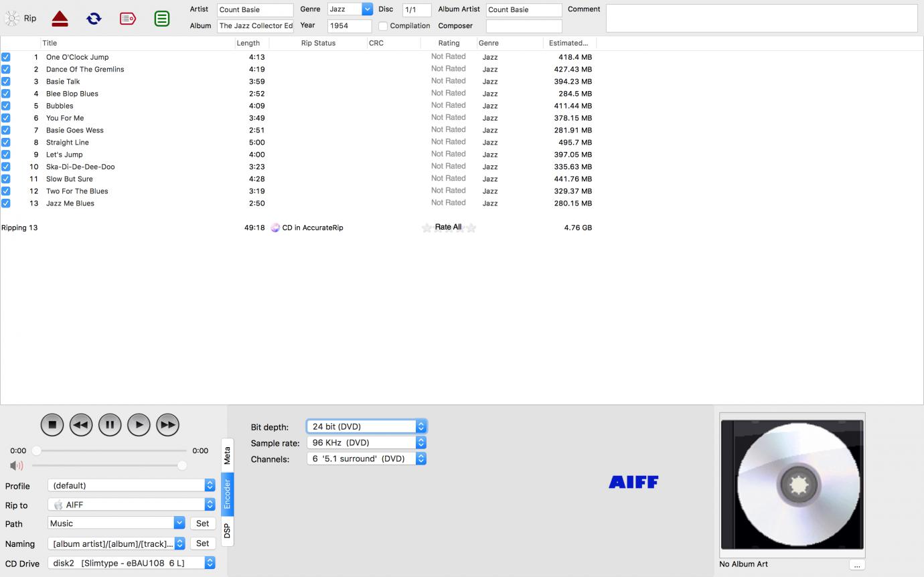The width and height of the screenshot is (924, 577).
Task: Uncheck track 1 One O'Clock Jump
Action: [6, 57]
